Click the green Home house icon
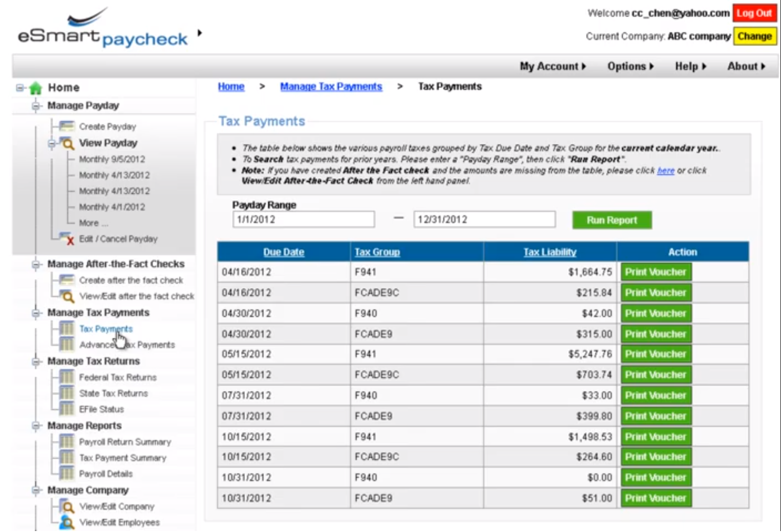 tap(35, 88)
